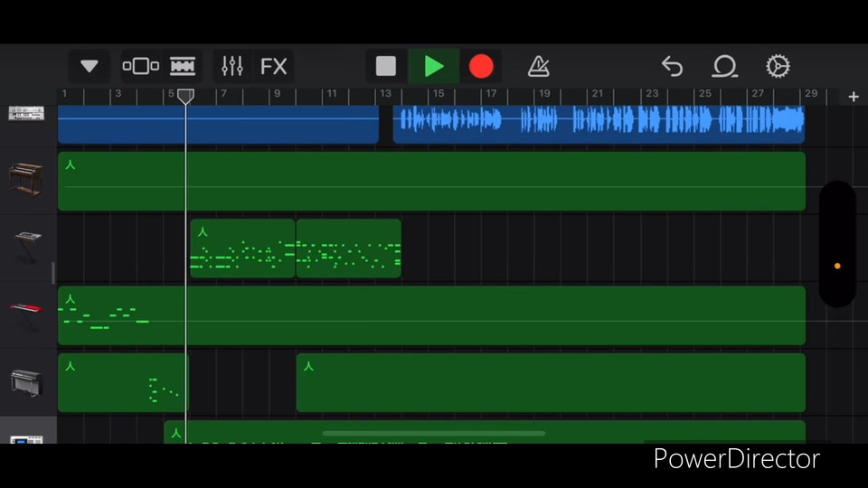Open the Loop Browser
This screenshot has width=868, height=488.
coord(724,66)
